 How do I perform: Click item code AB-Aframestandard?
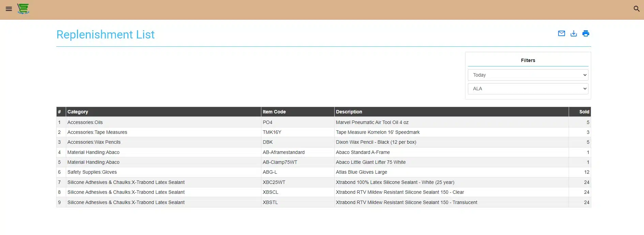pos(283,152)
